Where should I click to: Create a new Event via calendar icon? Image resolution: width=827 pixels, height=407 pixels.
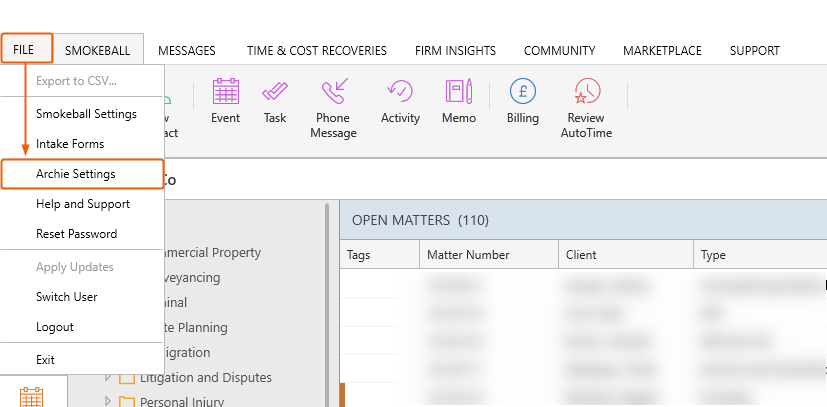click(226, 102)
